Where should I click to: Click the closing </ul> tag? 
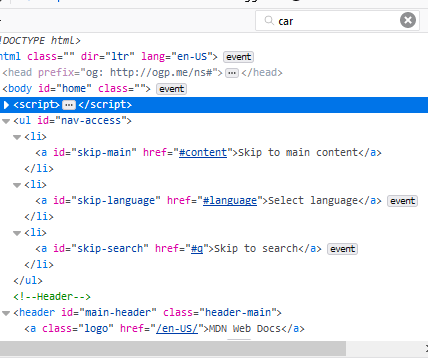pos(28,281)
